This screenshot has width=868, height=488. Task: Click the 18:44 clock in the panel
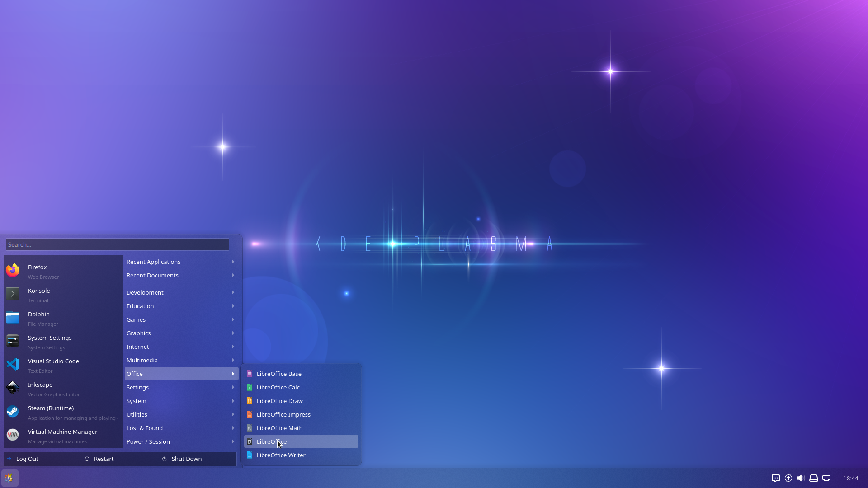[850, 478]
